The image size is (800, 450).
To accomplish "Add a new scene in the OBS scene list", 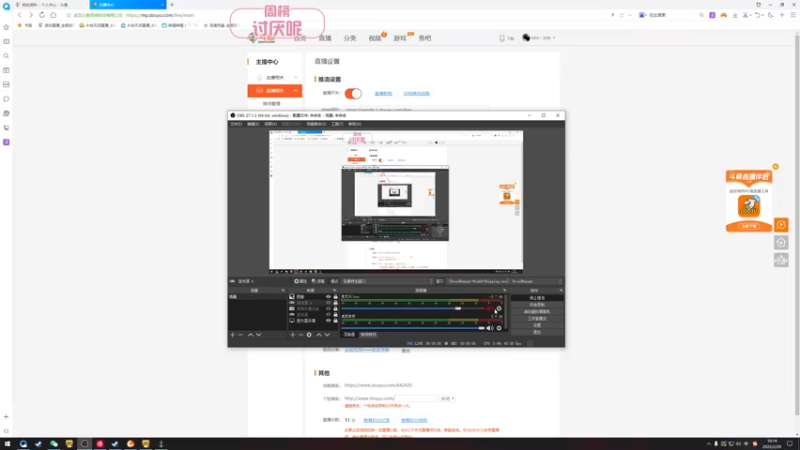I will (232, 335).
